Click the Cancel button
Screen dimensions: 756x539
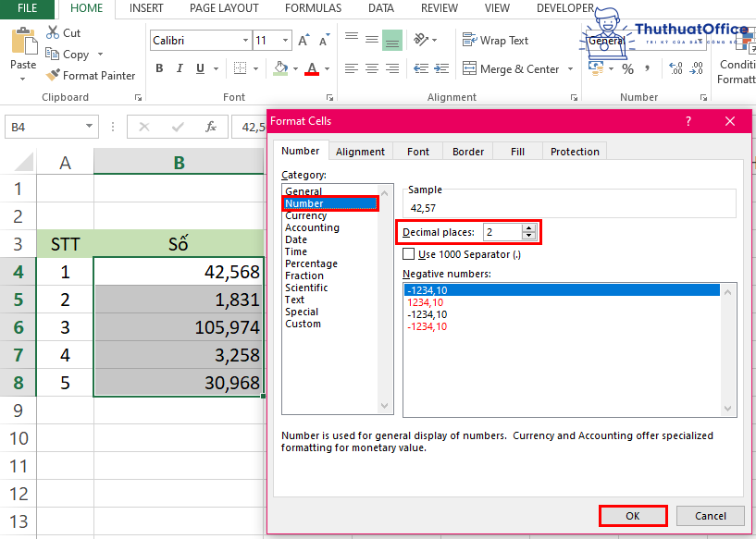point(710,516)
